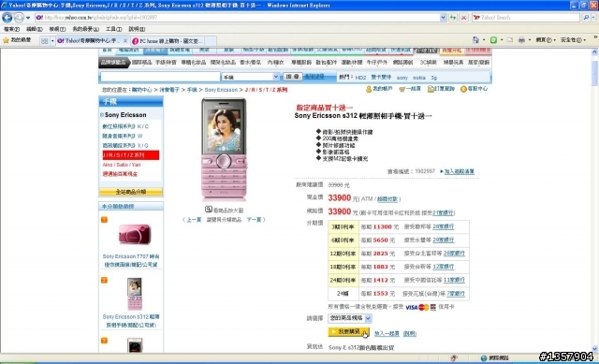Image resolution: width=599 pixels, height=364 pixels.
Task: Open the 檢視(V) menu
Action: tap(57, 29)
